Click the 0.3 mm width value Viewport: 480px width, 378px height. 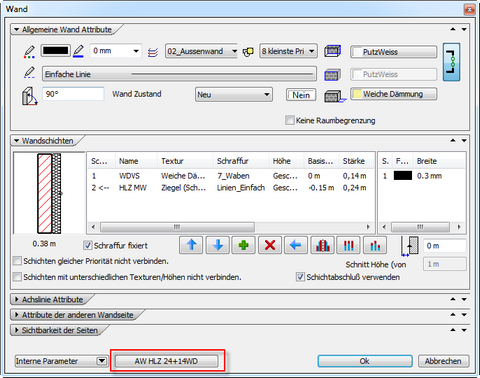(x=429, y=176)
